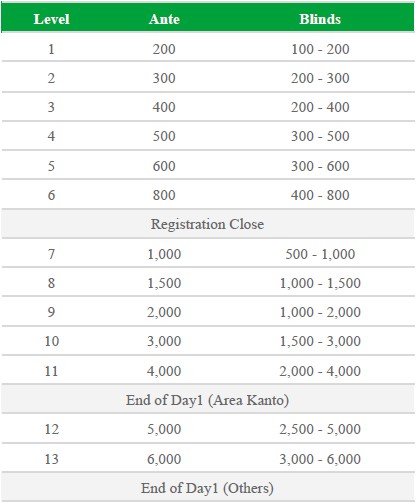Click ante value 4,000 in level 11

point(164,371)
